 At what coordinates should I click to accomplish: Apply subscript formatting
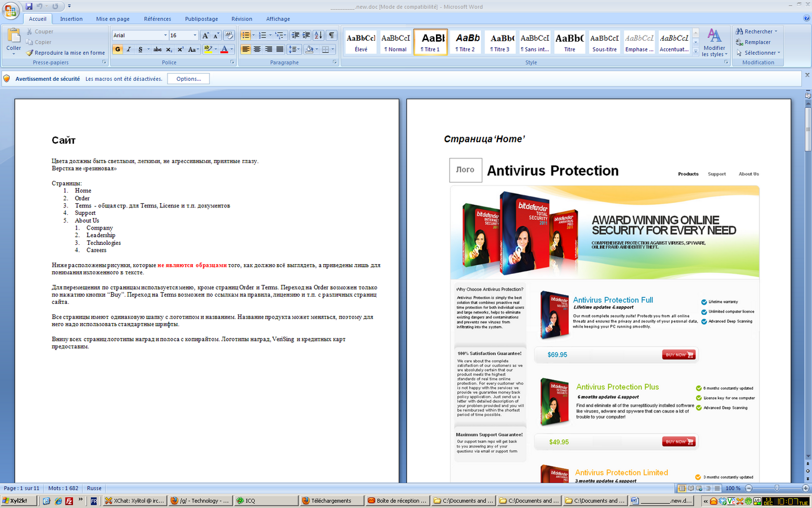tap(169, 49)
